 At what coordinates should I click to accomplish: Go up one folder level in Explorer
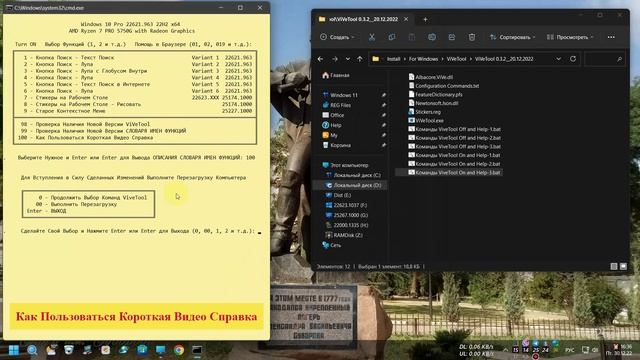[x=360, y=59]
